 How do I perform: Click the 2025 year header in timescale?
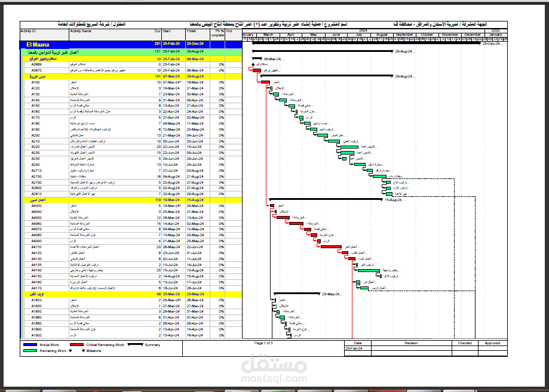pyautogui.click(x=496, y=31)
